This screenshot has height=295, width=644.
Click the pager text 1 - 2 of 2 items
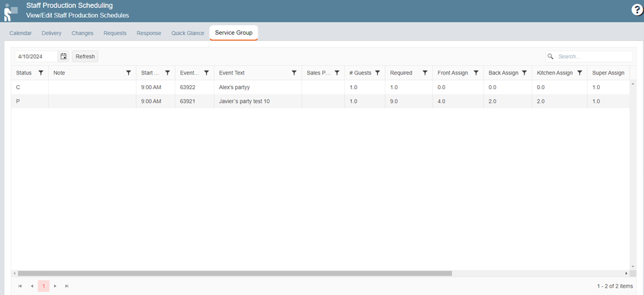pyautogui.click(x=615, y=286)
